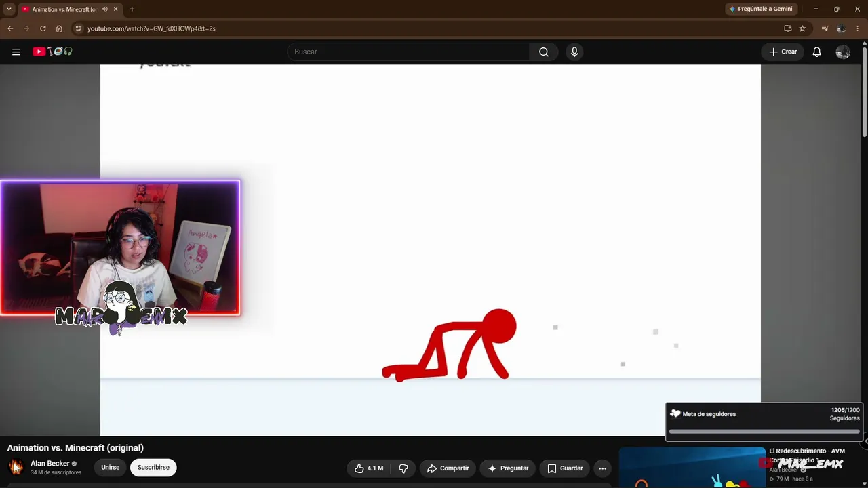
Task: Go back in browser history
Action: point(10,28)
